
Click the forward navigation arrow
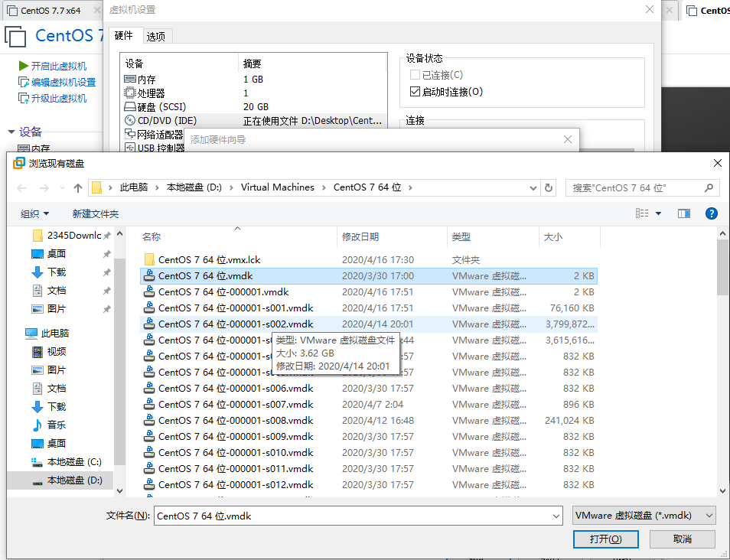pyautogui.click(x=44, y=188)
